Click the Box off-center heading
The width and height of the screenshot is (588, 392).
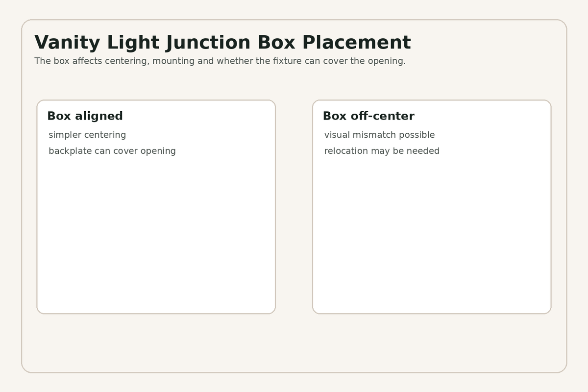pyautogui.click(x=368, y=116)
